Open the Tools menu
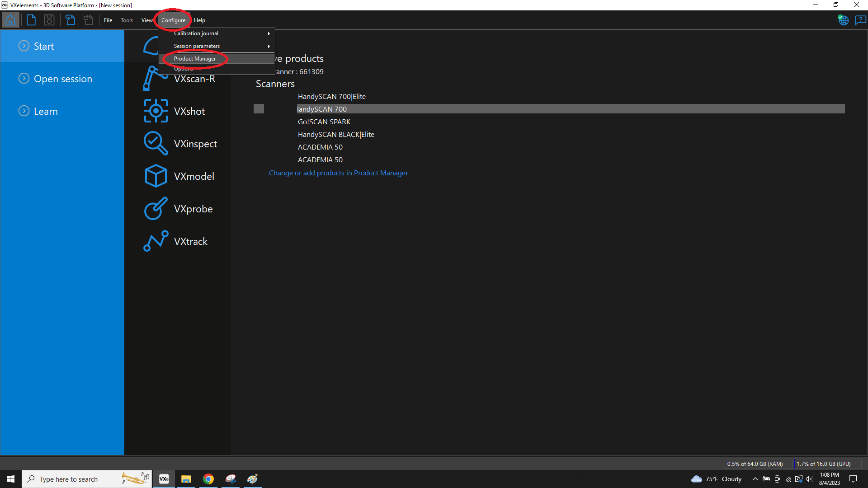 click(127, 20)
